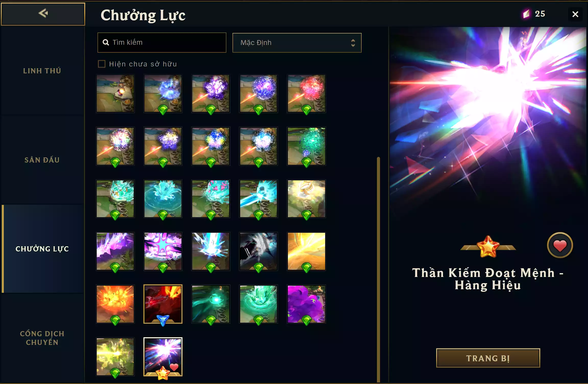Select the solid yellow boom thumbnail
Image resolution: width=588 pixels, height=384 pixels.
click(306, 251)
